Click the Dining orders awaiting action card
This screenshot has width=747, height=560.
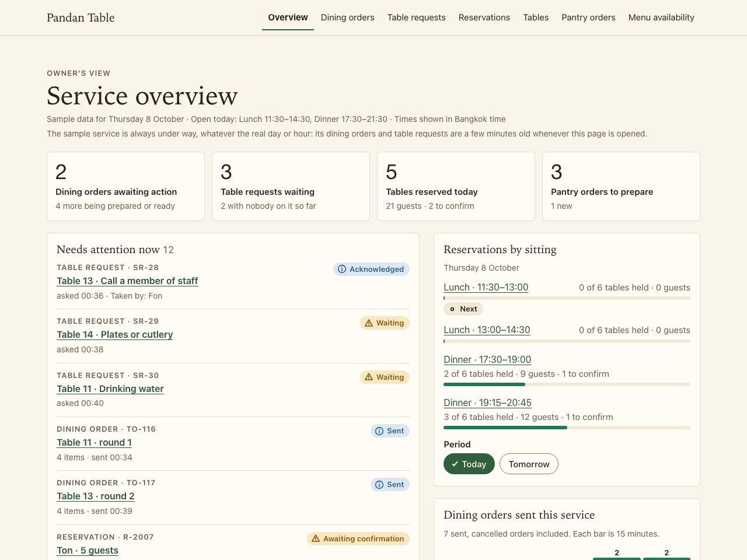pos(125,187)
